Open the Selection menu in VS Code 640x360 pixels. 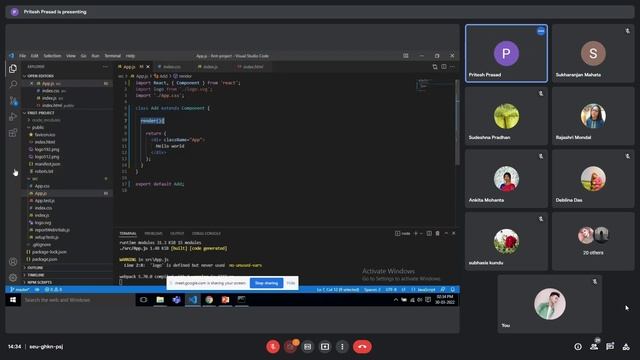[52, 56]
